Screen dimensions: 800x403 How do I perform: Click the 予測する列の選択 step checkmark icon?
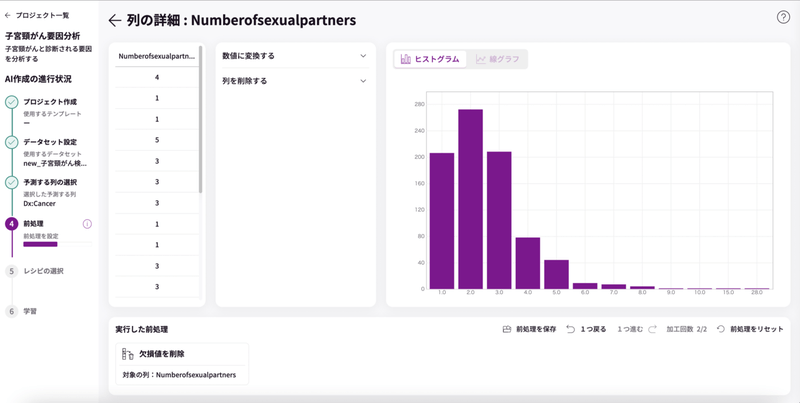[x=12, y=183]
